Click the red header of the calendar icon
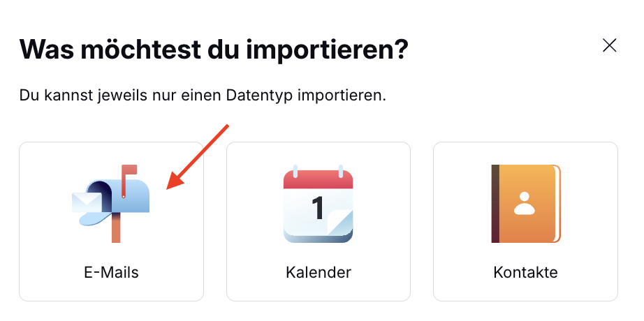 click(x=318, y=180)
